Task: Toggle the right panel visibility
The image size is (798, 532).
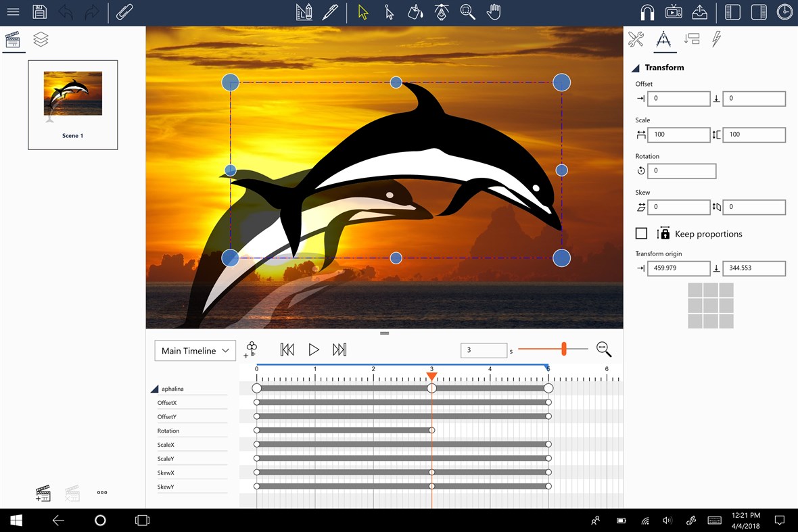Action: [x=758, y=11]
